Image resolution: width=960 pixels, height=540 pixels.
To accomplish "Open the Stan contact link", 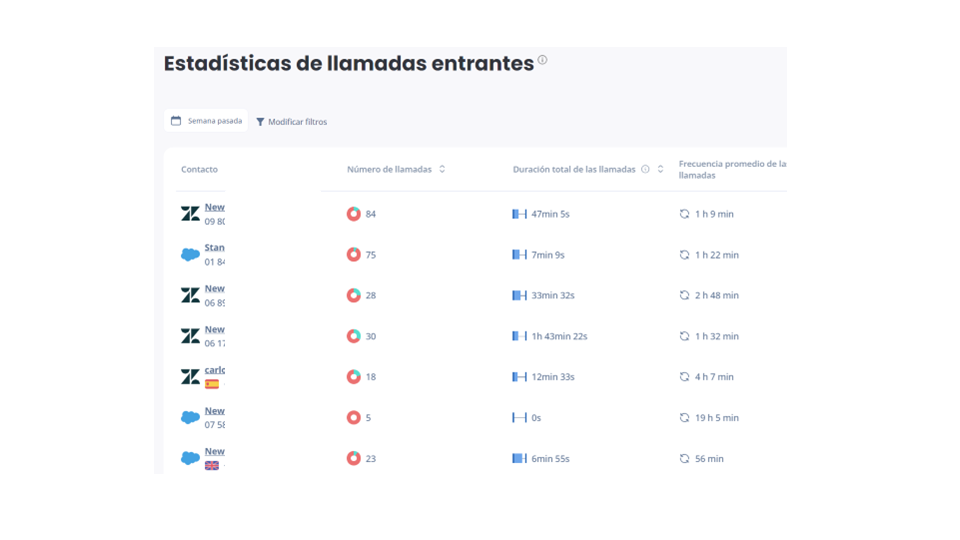I will (214, 247).
